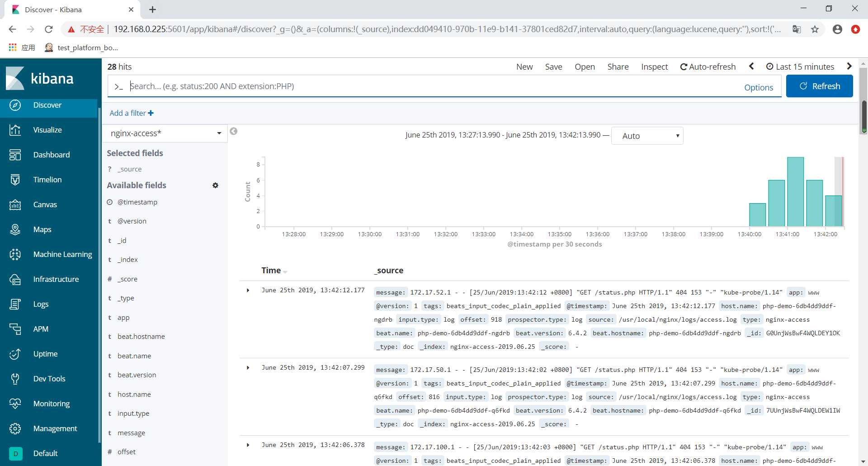Image resolution: width=868 pixels, height=466 pixels.
Task: Step time range forward
Action: (x=849, y=66)
